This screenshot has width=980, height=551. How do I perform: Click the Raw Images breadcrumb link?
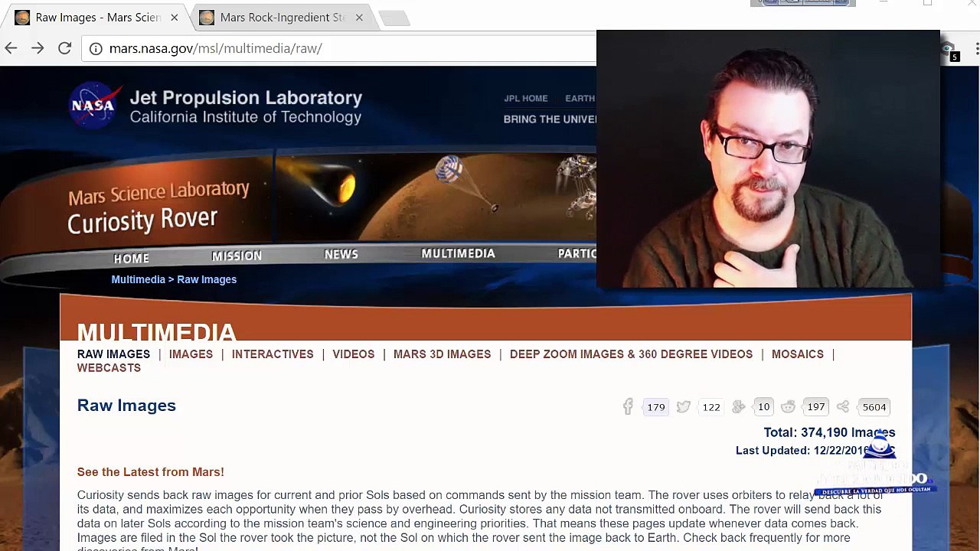tap(207, 279)
